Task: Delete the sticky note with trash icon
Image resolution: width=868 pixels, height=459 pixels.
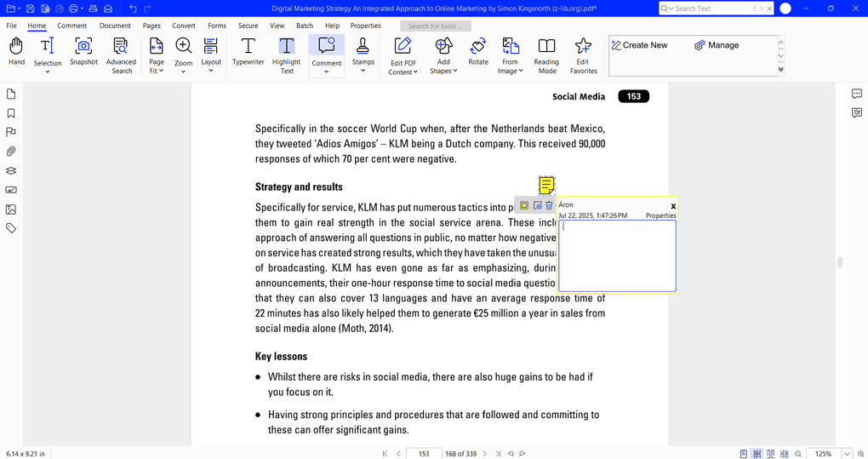Action: pos(549,206)
